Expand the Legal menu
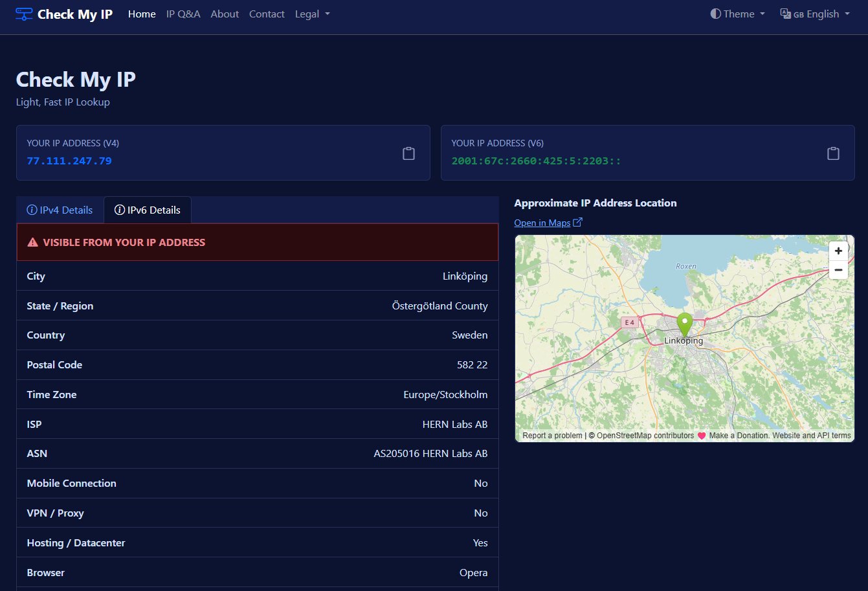 312,14
